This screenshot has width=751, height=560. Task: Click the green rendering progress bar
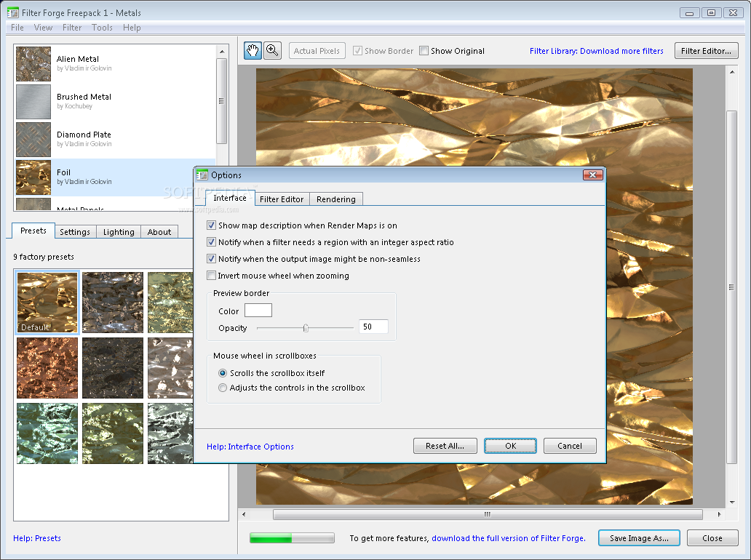(292, 537)
